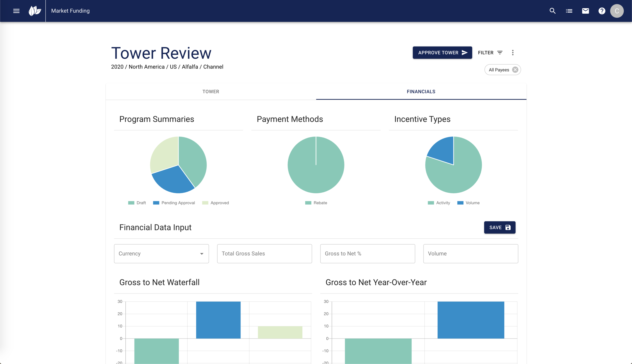Click the Pending Approval slice in Program Summaries
The width and height of the screenshot is (632, 364).
[x=173, y=181]
